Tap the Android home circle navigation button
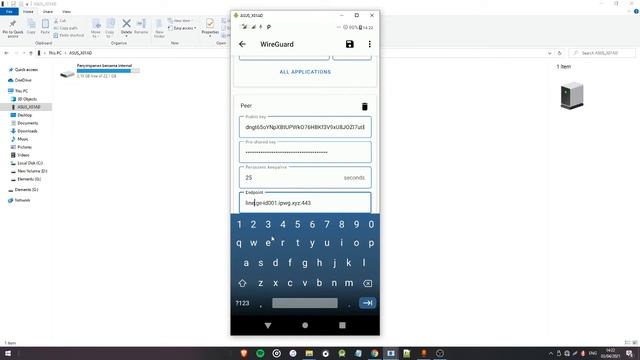640x360 pixels. (305, 325)
